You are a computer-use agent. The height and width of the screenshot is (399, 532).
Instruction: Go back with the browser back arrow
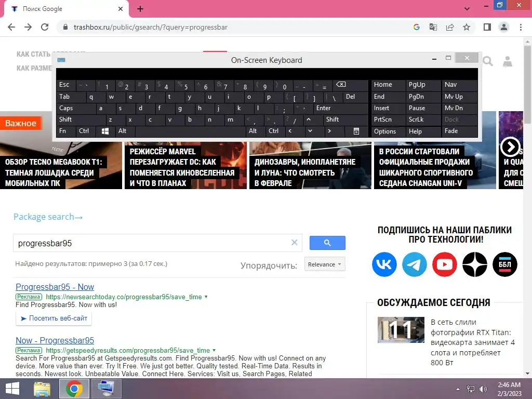click(x=11, y=27)
